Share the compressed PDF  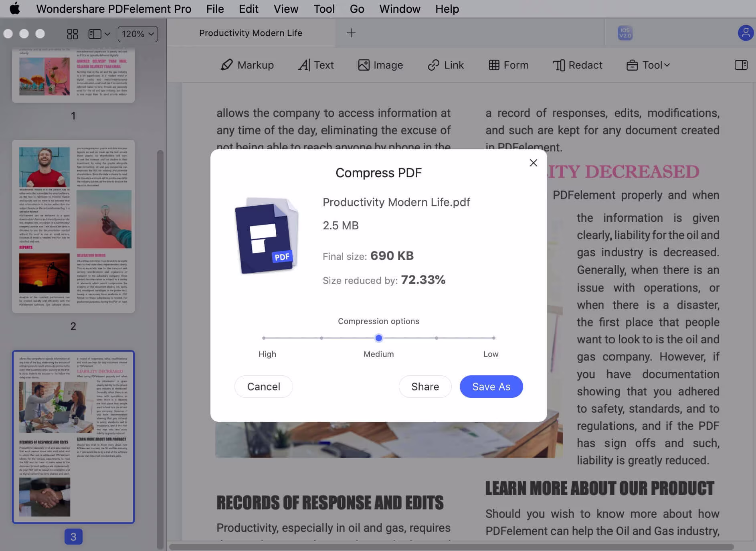click(425, 387)
